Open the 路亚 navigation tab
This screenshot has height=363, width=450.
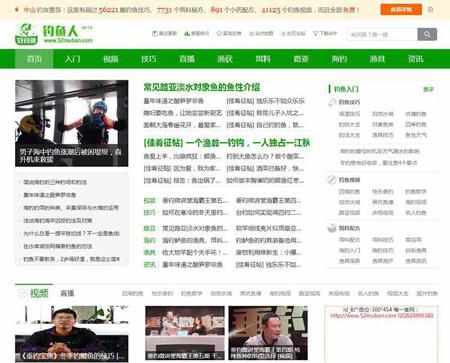pyautogui.click(x=301, y=59)
